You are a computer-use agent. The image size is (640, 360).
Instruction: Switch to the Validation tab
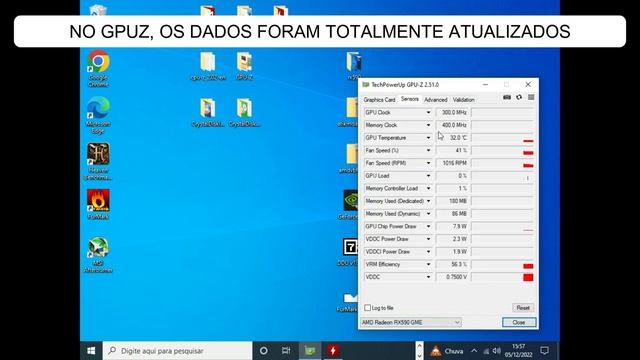[x=463, y=100]
